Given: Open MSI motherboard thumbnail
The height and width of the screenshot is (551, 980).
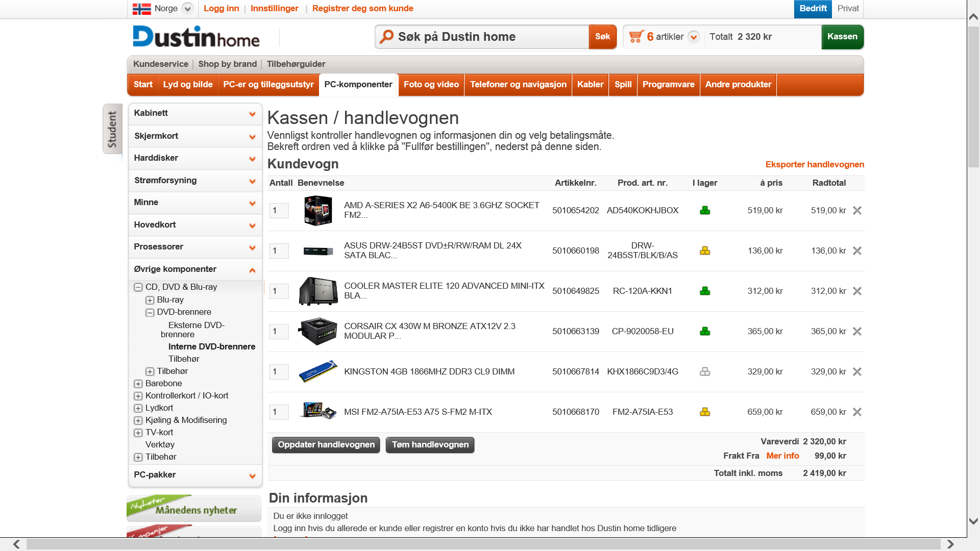Looking at the screenshot, I should [x=318, y=411].
